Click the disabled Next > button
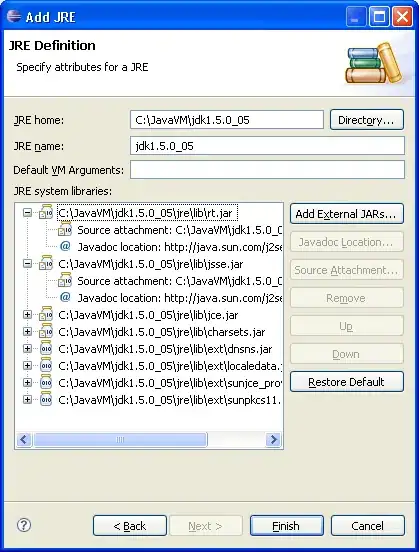 206,526
